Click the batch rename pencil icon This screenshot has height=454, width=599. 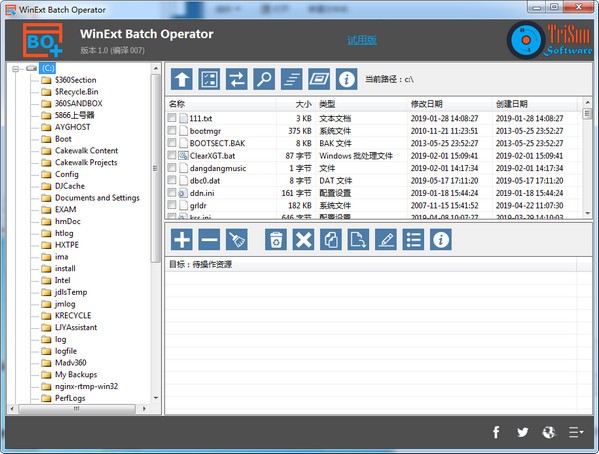(x=386, y=240)
